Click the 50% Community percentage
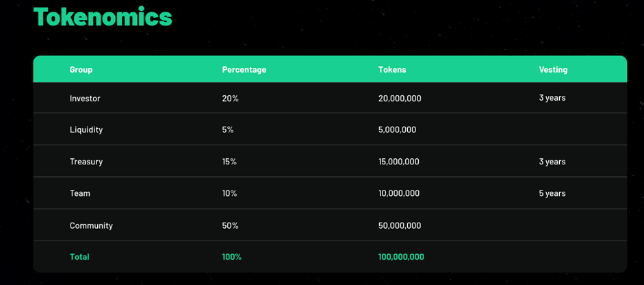The image size is (644, 285). [231, 226]
